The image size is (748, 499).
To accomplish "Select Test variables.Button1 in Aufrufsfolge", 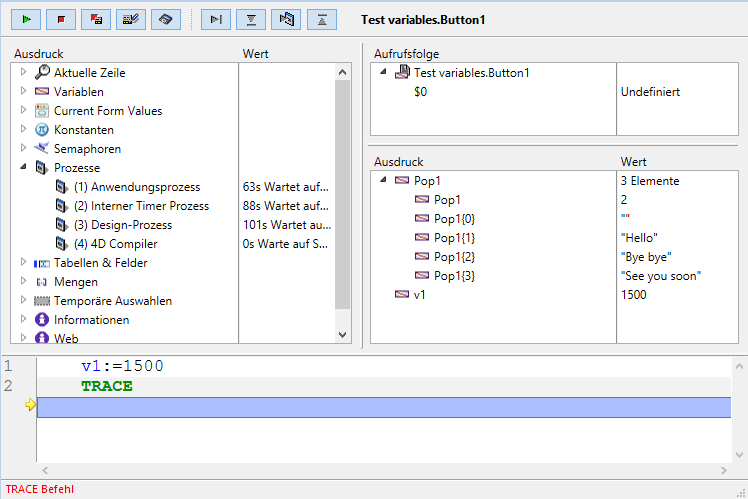I will point(471,73).
